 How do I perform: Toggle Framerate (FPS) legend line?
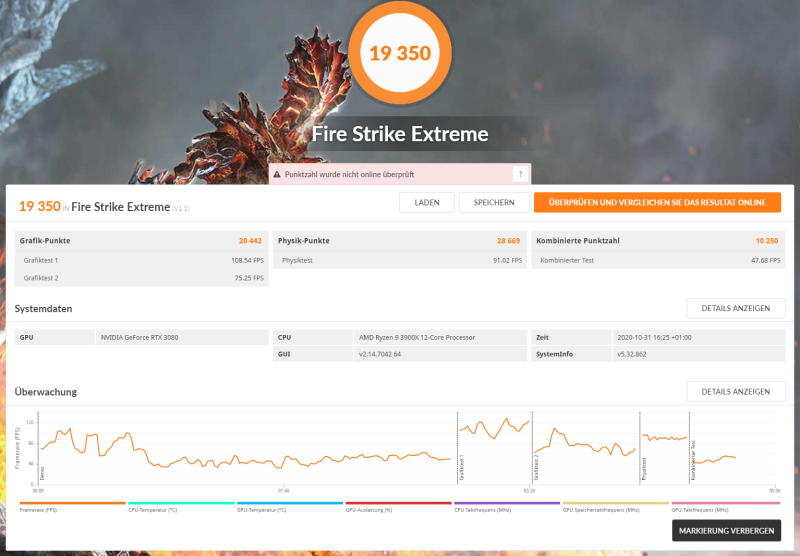pyautogui.click(x=72, y=503)
